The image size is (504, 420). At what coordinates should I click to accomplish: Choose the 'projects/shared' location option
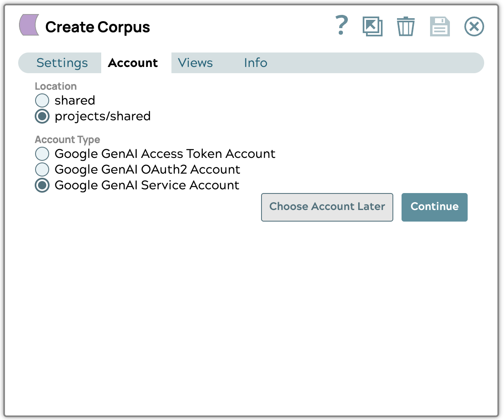click(x=42, y=116)
